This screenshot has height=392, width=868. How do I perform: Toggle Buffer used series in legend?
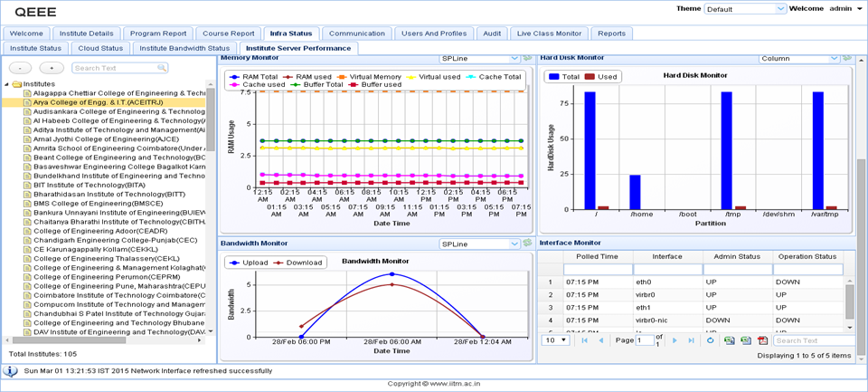tap(374, 84)
